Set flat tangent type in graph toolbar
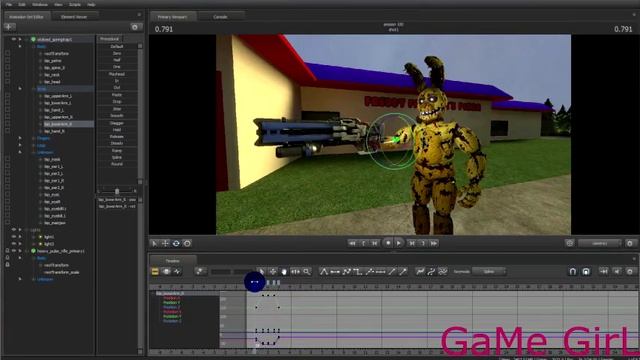The width and height of the screenshot is (640, 360). tap(335, 271)
